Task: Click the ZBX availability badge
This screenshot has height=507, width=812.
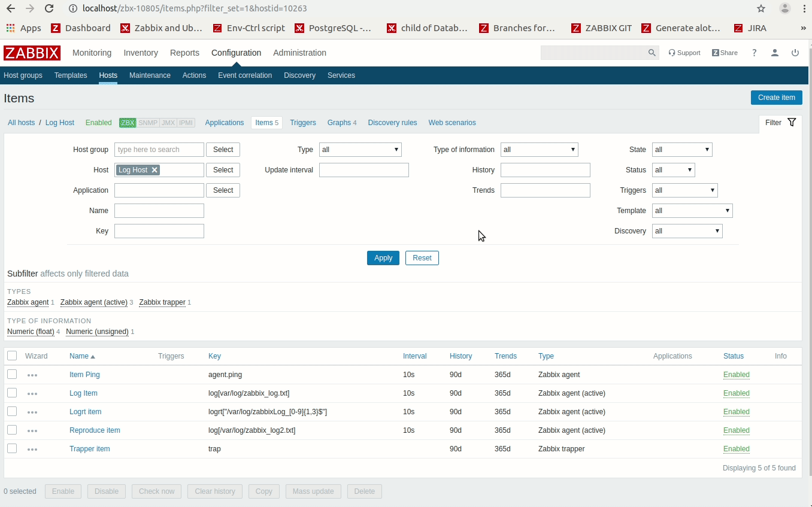Action: (128, 123)
